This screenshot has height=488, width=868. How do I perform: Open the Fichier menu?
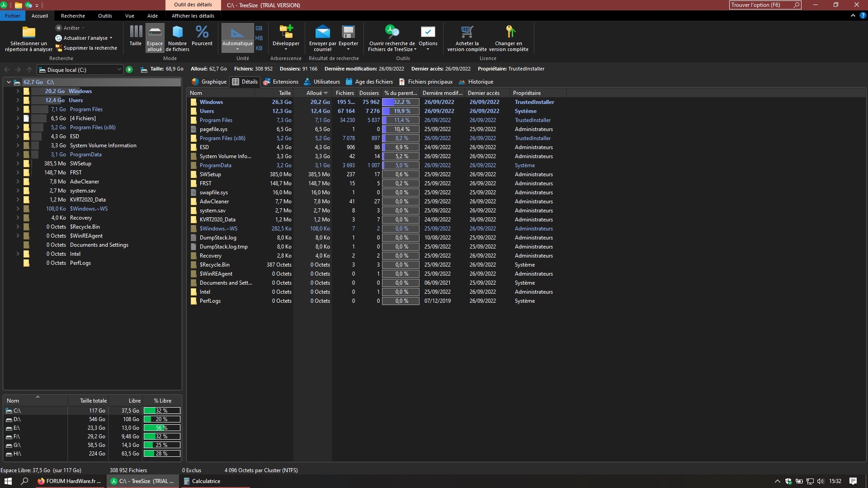[13, 16]
